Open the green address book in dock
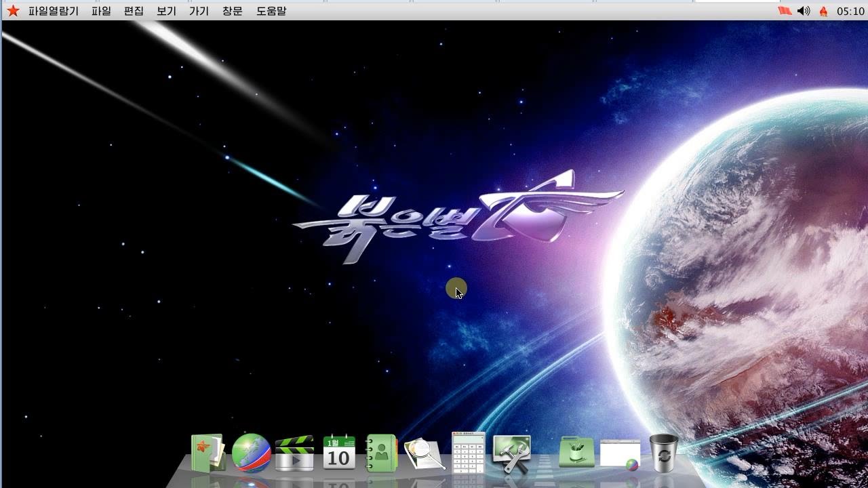 click(381, 453)
